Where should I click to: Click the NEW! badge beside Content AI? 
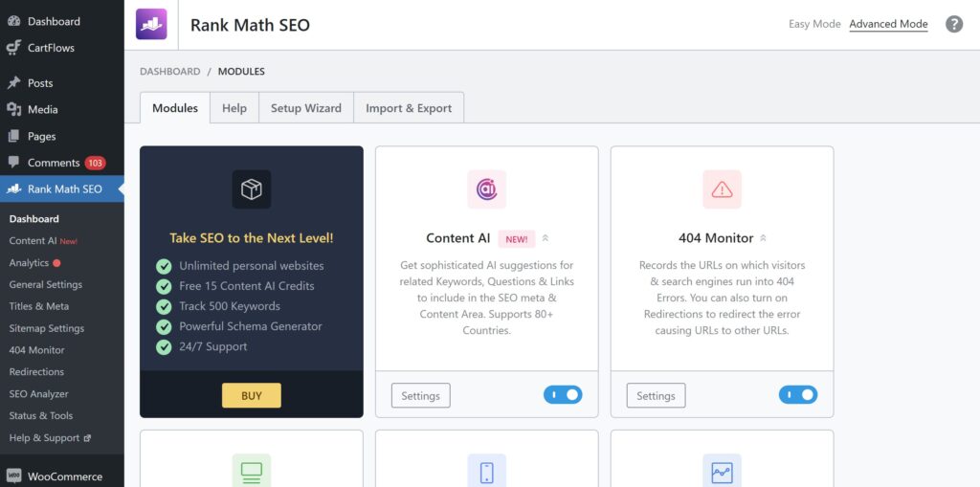coord(517,239)
